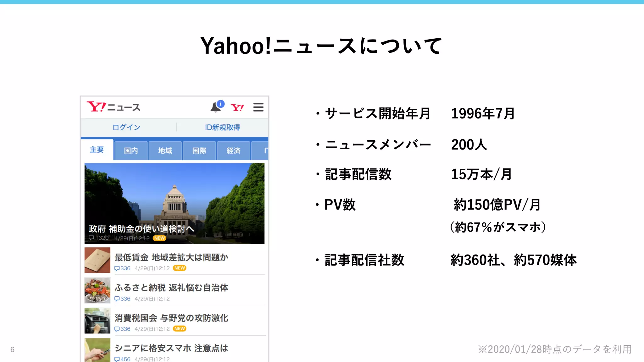Click the value 約360社、約570媒体
644x362 pixels.
pyautogui.click(x=514, y=260)
